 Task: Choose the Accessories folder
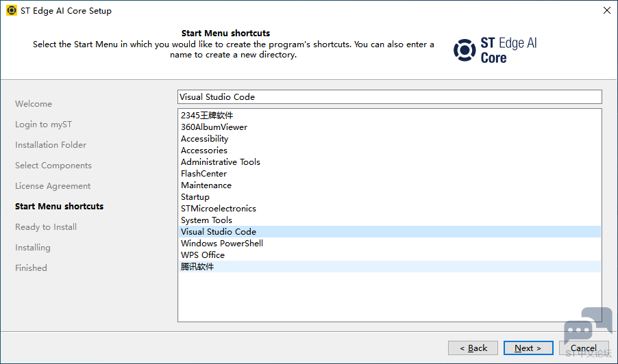(389, 151)
